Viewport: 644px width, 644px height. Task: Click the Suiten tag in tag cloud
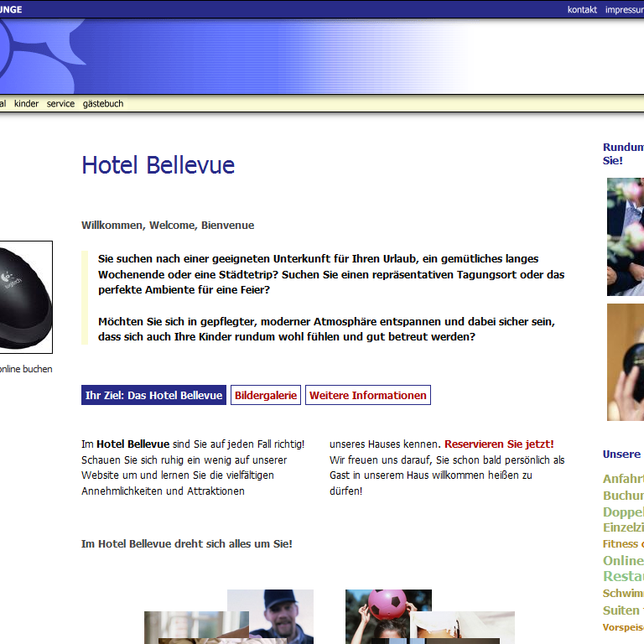[x=621, y=610]
